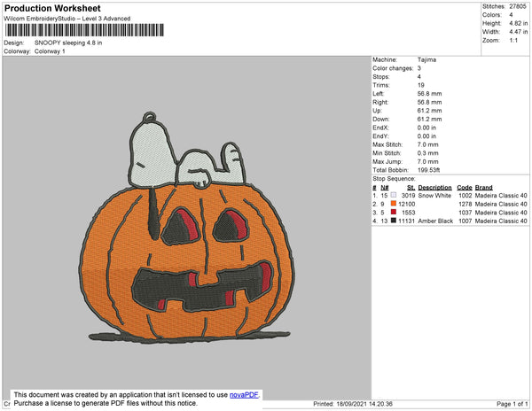The width and height of the screenshot is (532, 411).
Task: Click stitch count '11131' in stop sequence
Action: (407, 221)
